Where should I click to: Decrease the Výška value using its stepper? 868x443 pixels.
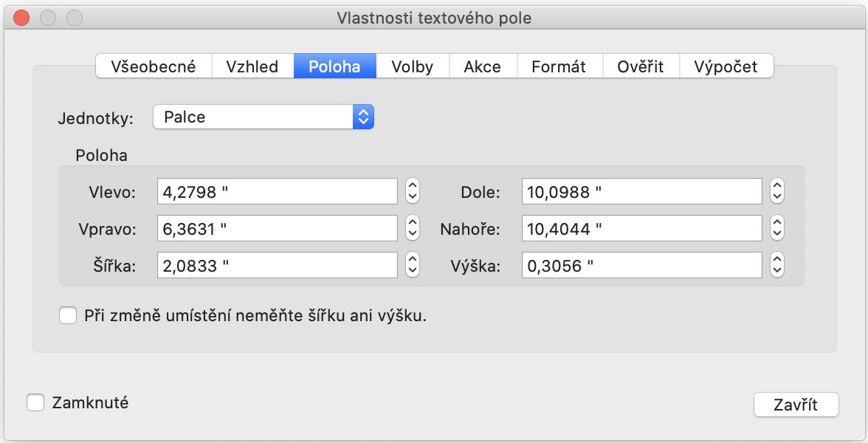pos(776,269)
